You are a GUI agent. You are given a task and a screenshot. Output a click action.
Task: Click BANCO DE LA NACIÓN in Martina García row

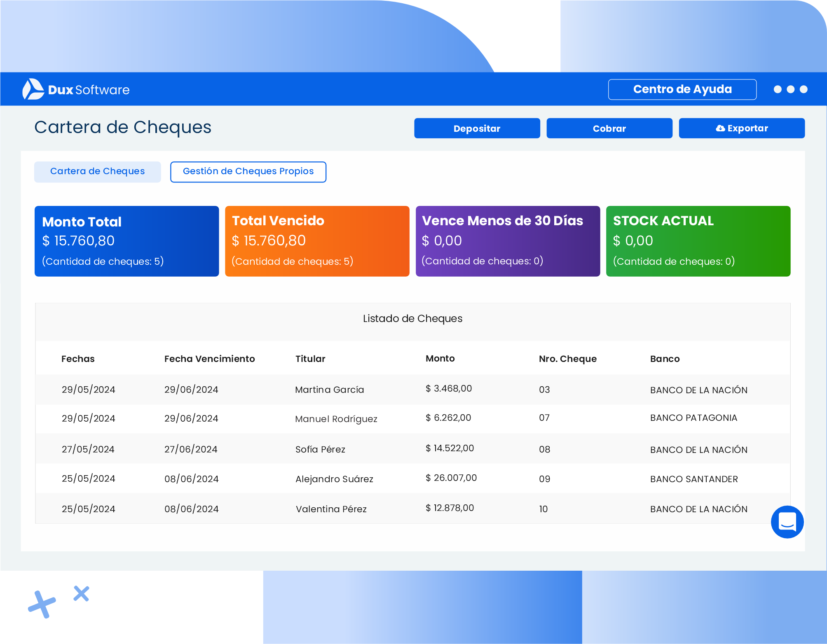point(698,390)
